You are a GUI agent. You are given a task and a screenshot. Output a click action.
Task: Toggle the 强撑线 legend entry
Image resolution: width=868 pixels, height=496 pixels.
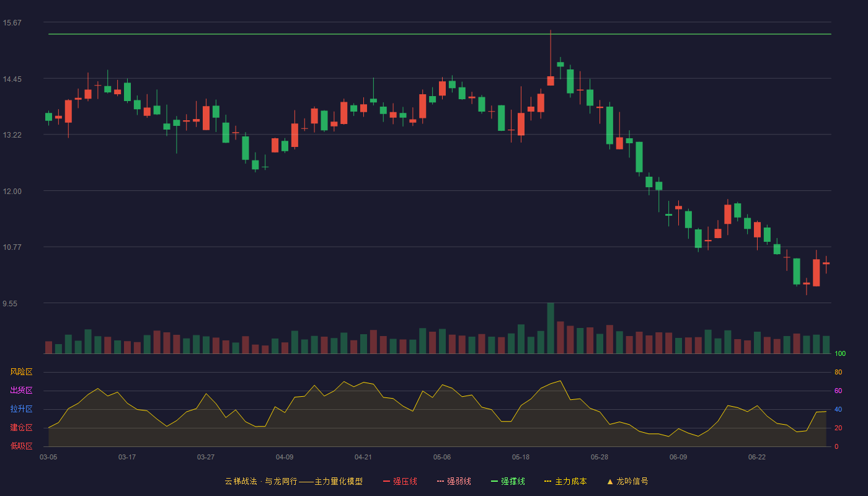pyautogui.click(x=508, y=481)
